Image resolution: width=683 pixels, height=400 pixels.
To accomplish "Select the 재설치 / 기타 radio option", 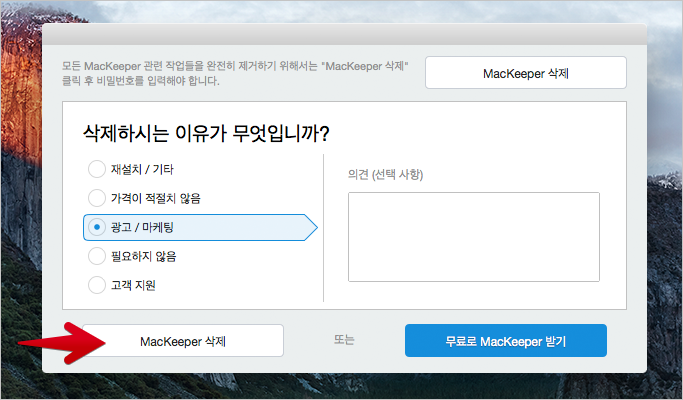I will pyautogui.click(x=97, y=169).
